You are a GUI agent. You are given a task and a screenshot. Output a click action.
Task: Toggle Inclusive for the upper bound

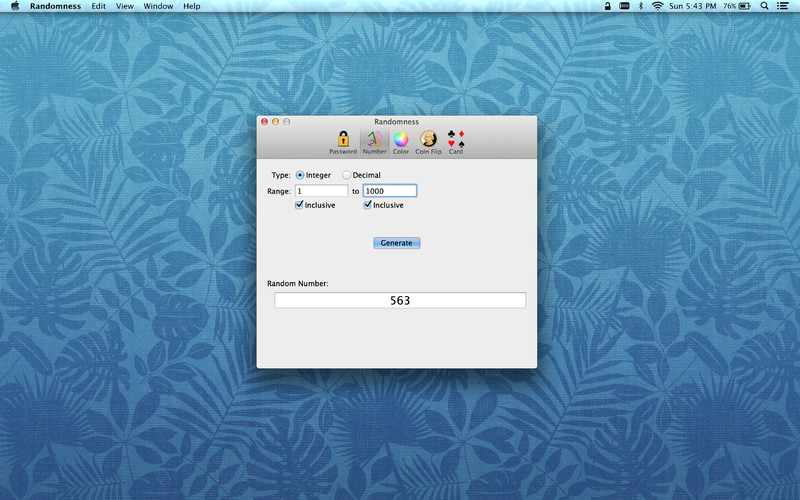[367, 205]
